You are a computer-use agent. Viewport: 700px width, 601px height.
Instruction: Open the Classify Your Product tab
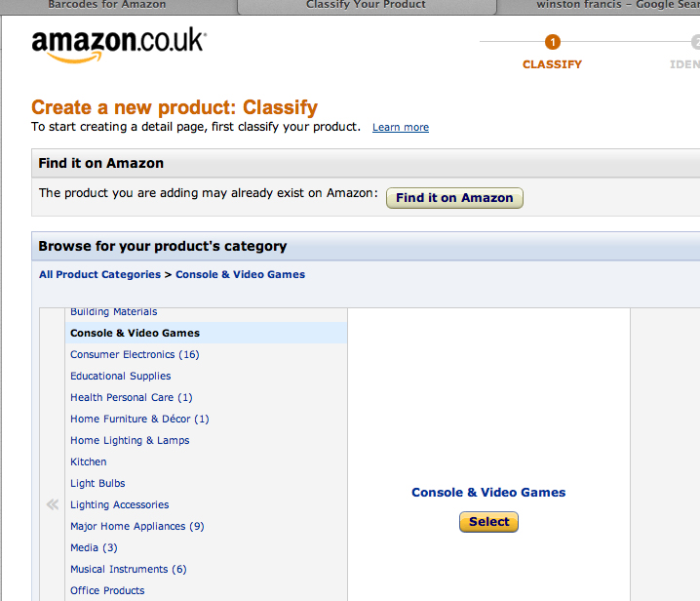366,5
